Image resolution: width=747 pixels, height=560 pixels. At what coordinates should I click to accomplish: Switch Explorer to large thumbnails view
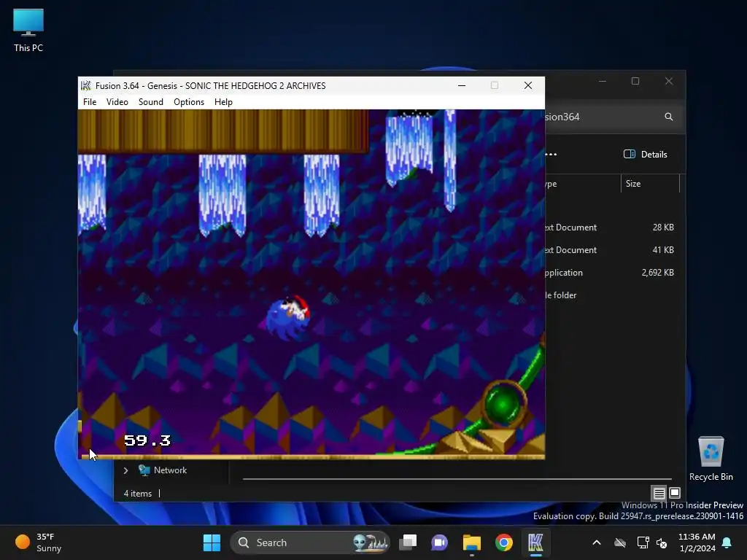(x=675, y=493)
